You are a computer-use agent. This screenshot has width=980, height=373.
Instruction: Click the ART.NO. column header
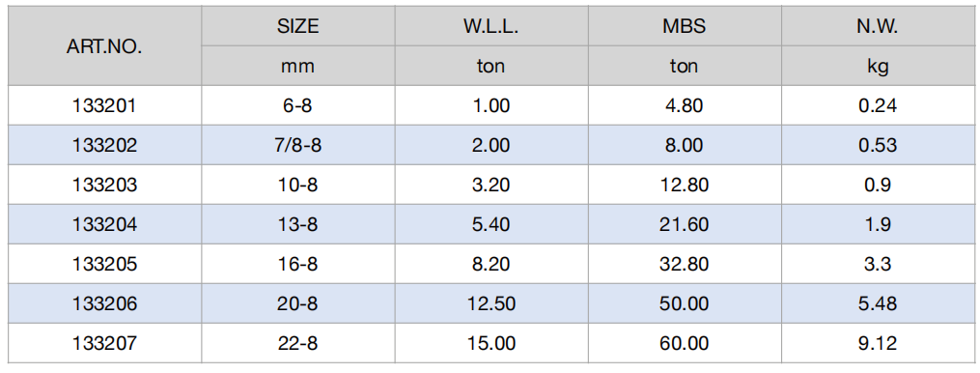[104, 46]
